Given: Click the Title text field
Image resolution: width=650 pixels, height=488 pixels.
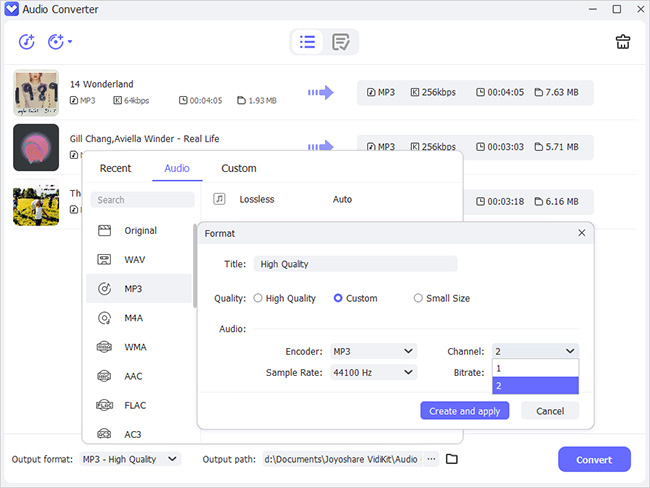Looking at the screenshot, I should [355, 264].
